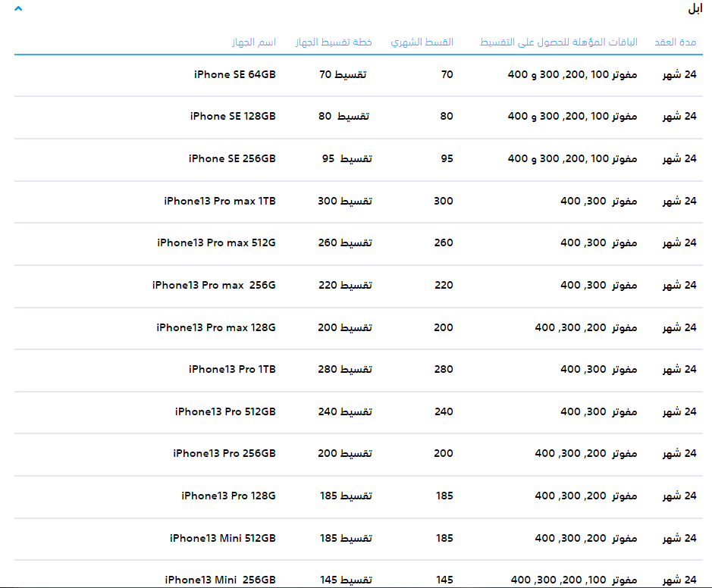The image size is (712, 588).
Task: Click monthly installment 185 for iPhone13 Mini 512GB
Action: [x=444, y=538]
